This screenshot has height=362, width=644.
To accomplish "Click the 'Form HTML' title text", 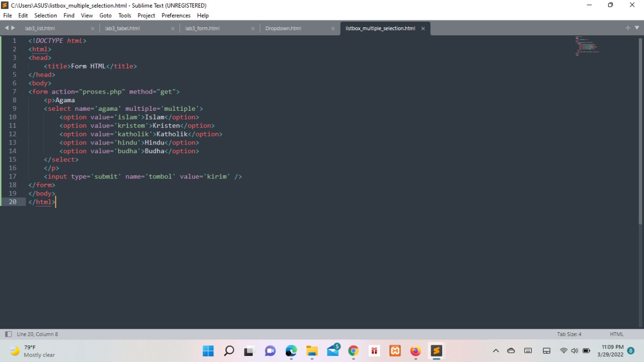I will (89, 66).
